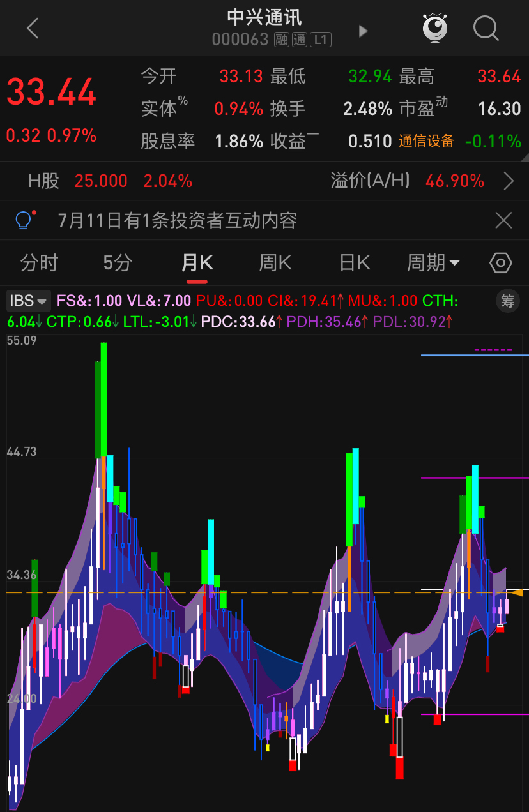This screenshot has width=529, height=812.
Task: Open the 周期 period dropdown
Action: [x=434, y=262]
